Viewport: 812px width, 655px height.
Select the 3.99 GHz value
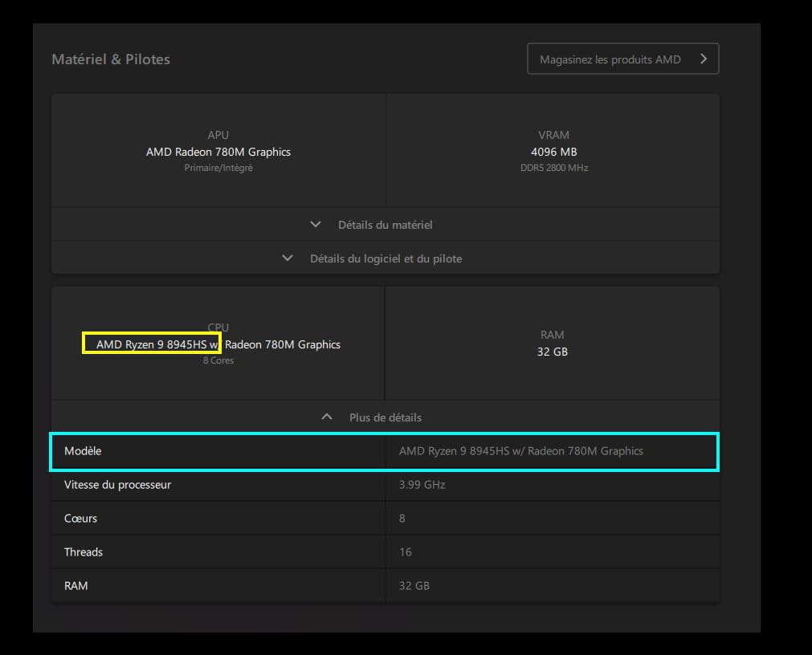click(422, 484)
